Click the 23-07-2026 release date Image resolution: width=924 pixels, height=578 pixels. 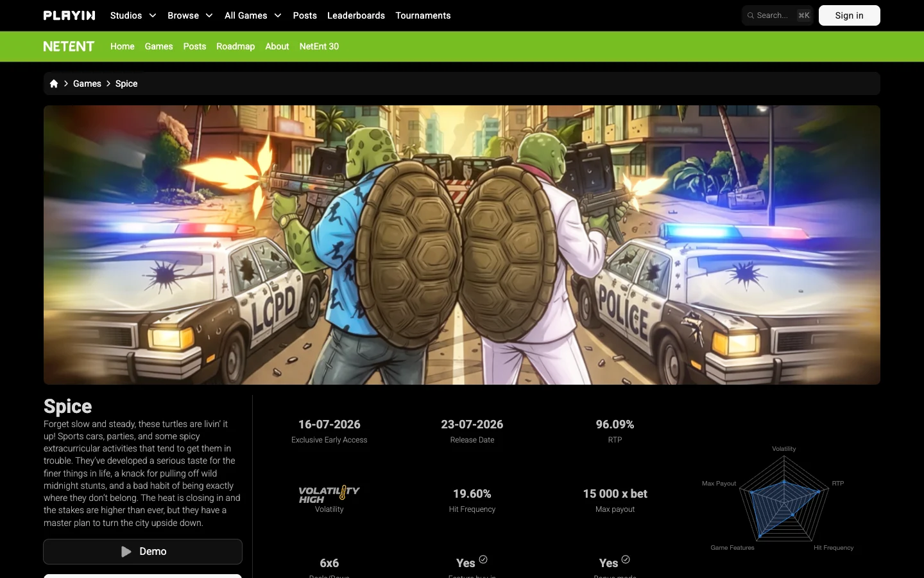pyautogui.click(x=472, y=425)
